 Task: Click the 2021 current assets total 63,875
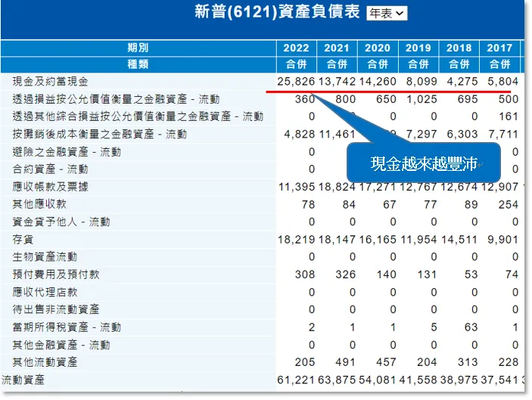tap(337, 380)
